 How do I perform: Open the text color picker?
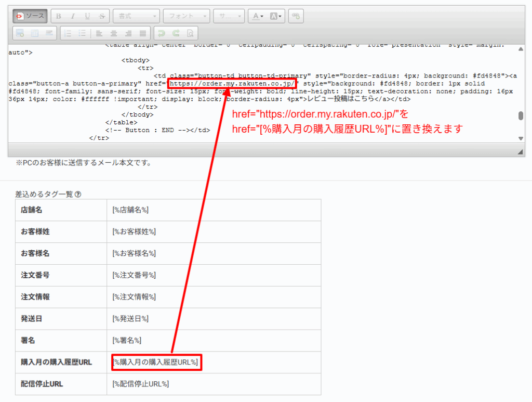[258, 16]
